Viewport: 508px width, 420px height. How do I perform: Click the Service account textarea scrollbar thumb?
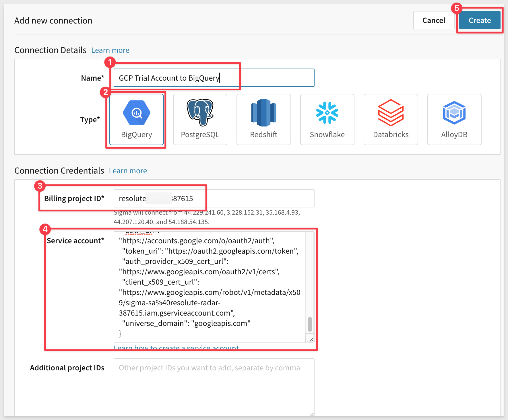point(310,324)
